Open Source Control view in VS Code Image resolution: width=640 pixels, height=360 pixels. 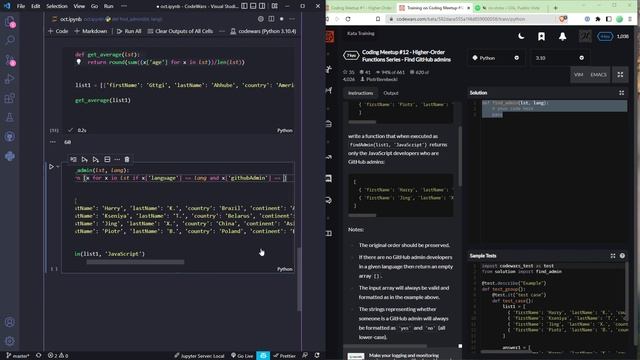tap(10, 60)
